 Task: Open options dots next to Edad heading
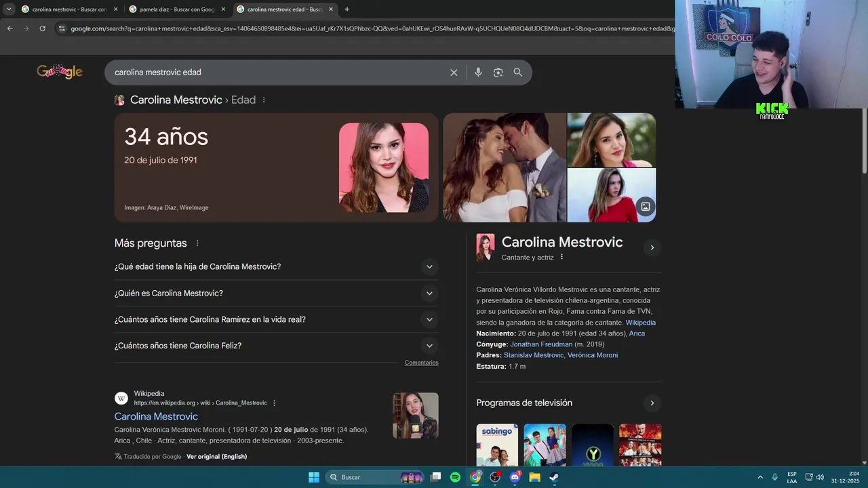click(264, 100)
